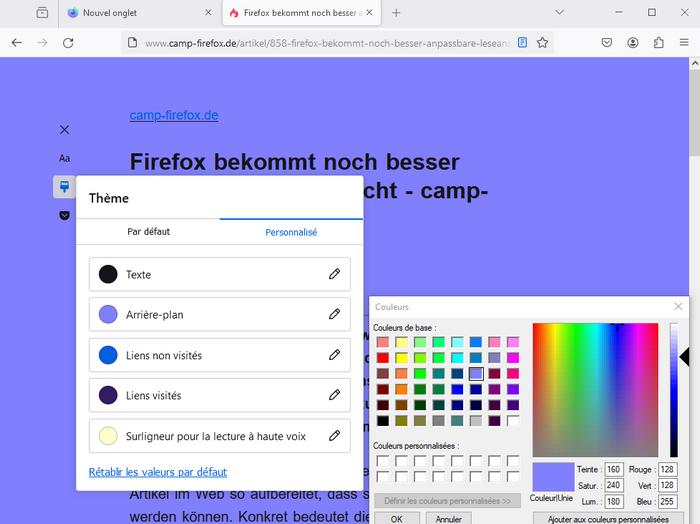This screenshot has width=700, height=524.
Task: Toggle reader view in address bar
Action: click(x=522, y=42)
